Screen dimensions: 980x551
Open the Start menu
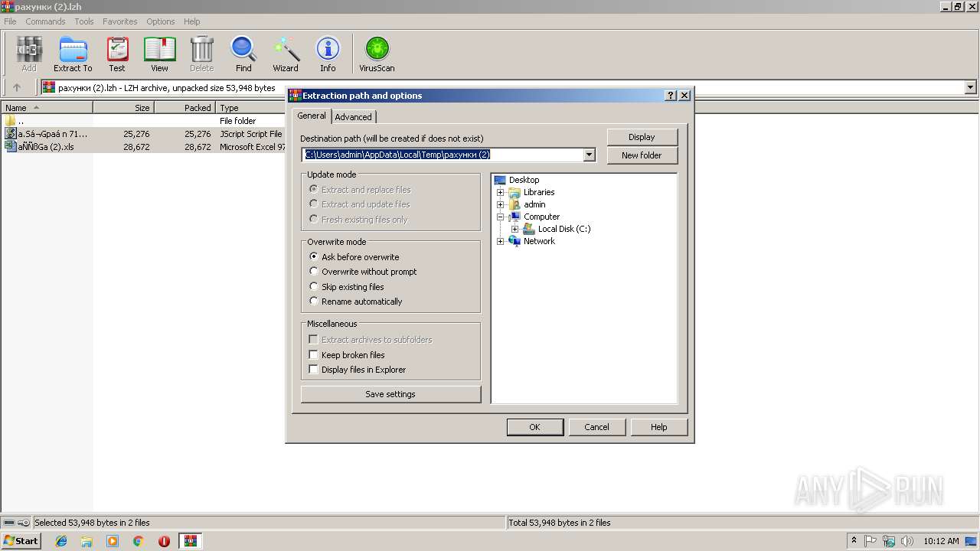tap(21, 540)
